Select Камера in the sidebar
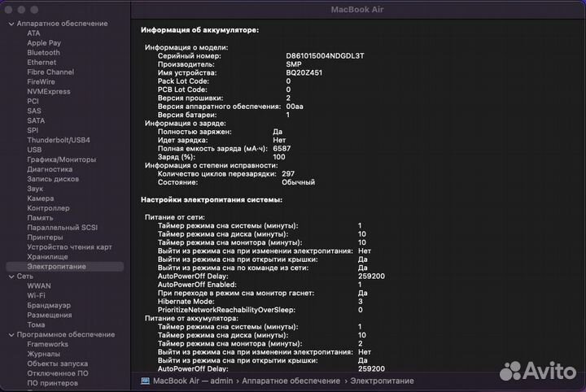Viewport: 586px width, 392px height. click(41, 198)
